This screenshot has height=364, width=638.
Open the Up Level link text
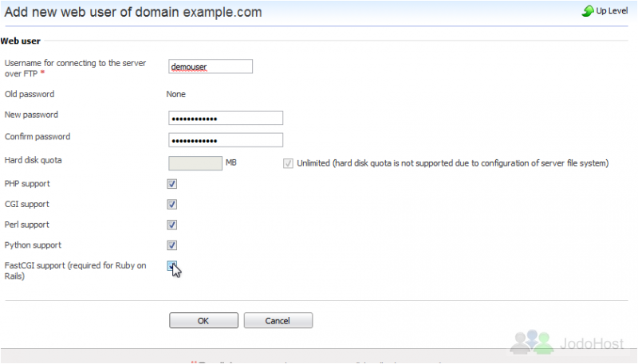pyautogui.click(x=612, y=11)
